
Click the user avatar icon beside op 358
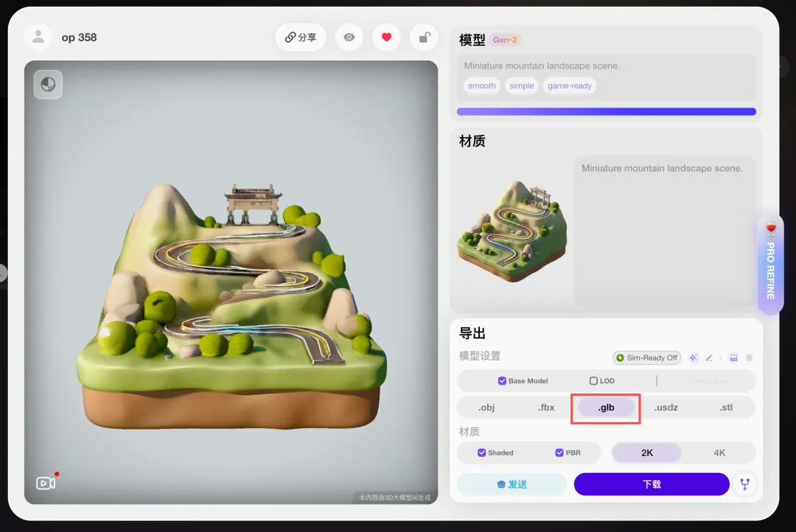coord(38,37)
